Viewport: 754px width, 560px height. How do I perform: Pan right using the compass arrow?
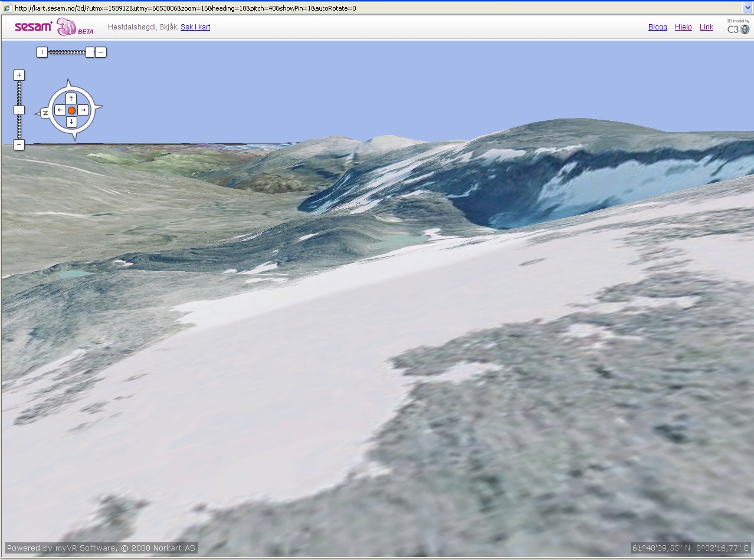click(83, 110)
